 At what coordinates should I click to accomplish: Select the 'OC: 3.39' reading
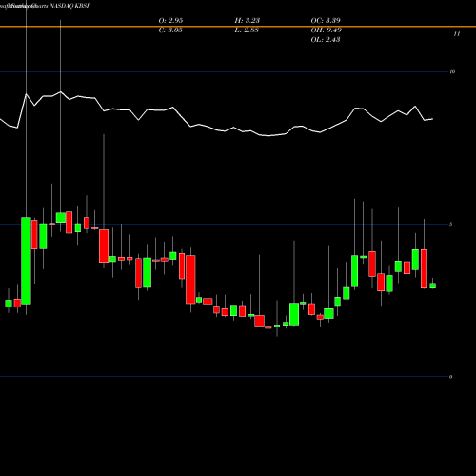pyautogui.click(x=326, y=21)
